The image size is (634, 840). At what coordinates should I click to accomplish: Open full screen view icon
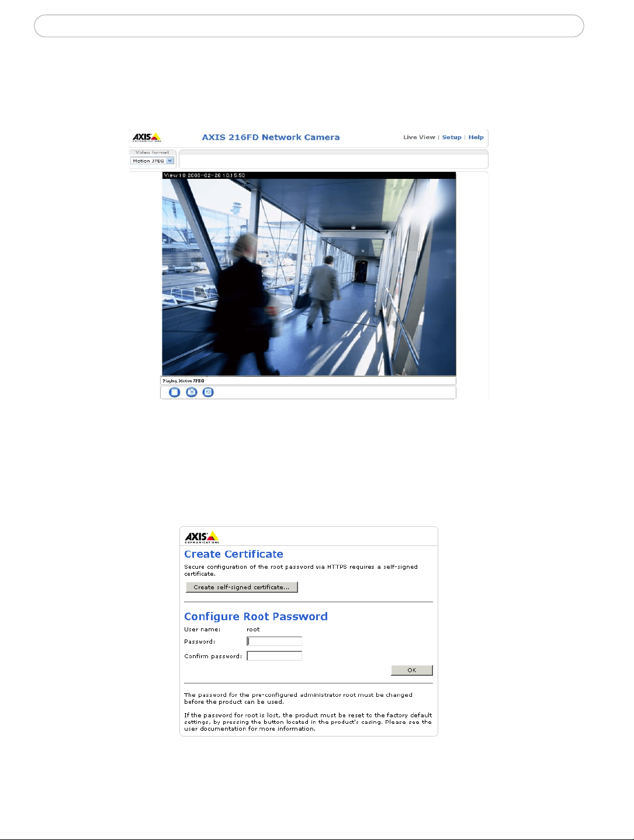(x=208, y=392)
